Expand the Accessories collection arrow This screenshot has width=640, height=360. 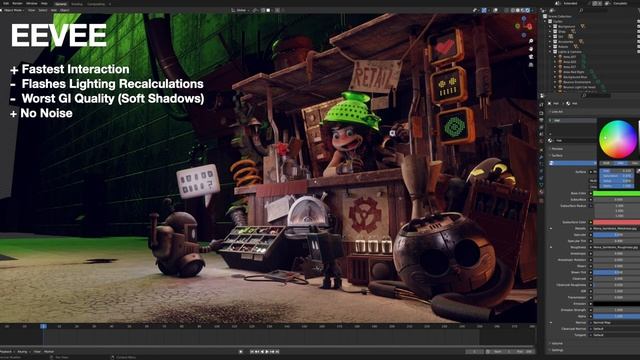tap(550, 42)
